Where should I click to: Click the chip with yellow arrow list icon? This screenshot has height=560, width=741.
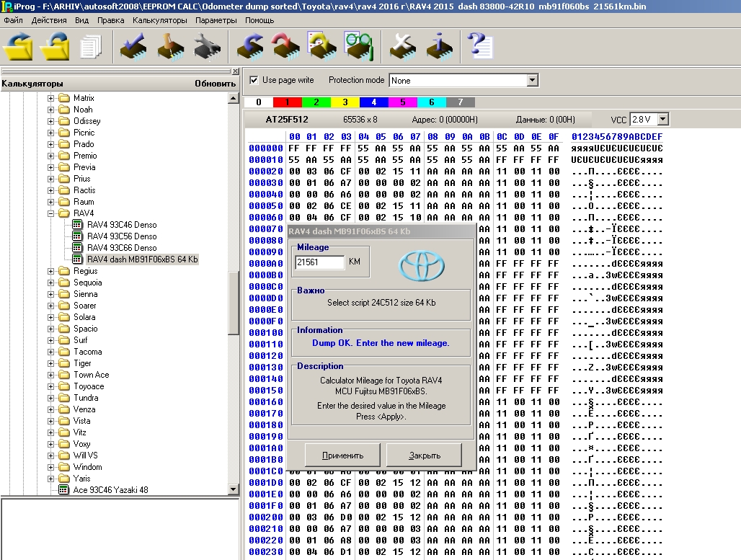click(x=321, y=46)
